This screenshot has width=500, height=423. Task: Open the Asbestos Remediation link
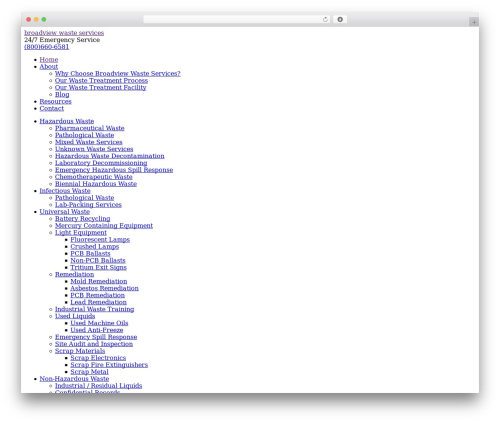click(x=104, y=289)
